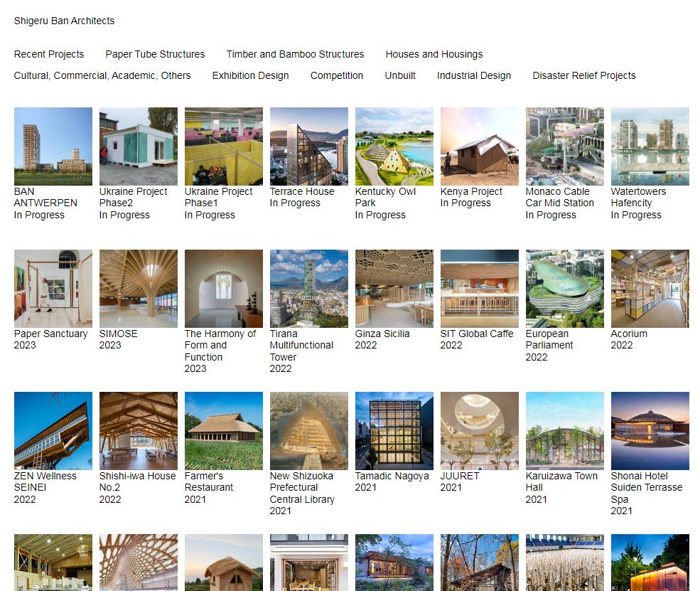Open Ginza Sicilia thumbnail
700x591 pixels.
pos(394,289)
